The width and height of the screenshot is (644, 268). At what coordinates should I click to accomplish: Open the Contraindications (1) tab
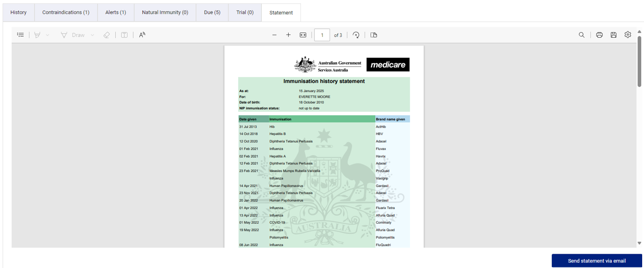66,12
